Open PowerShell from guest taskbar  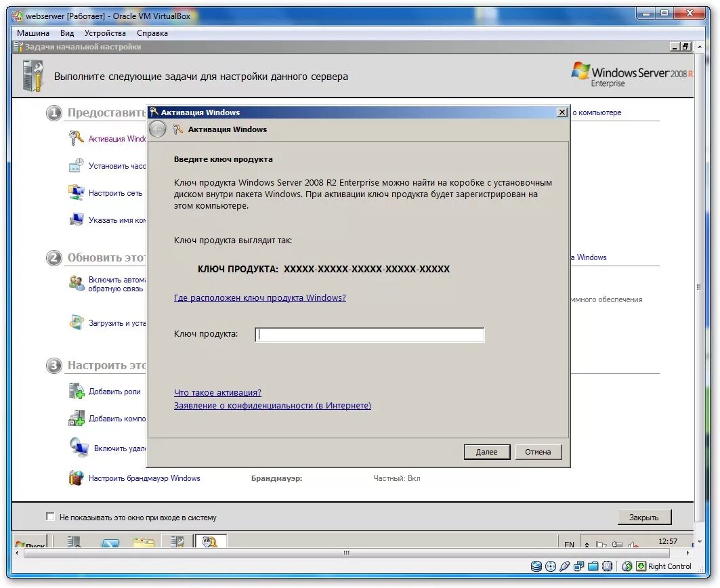[110, 543]
